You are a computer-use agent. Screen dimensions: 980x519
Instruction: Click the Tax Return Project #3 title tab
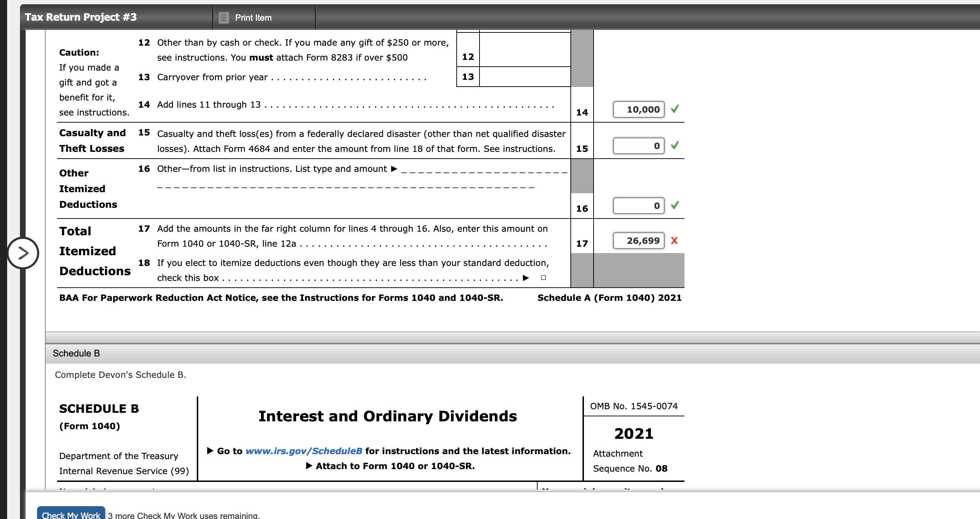(81, 17)
